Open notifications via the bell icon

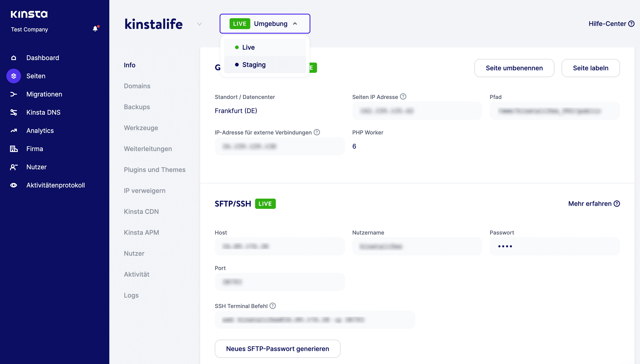point(95,28)
